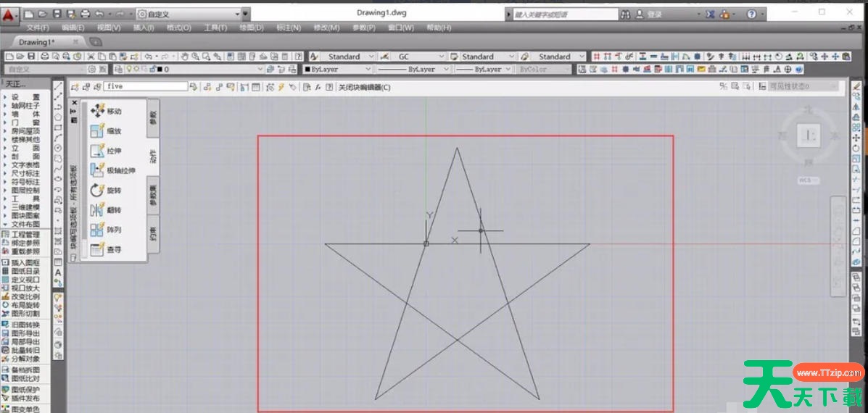Click 关闭块编辑器(C) button
The height and width of the screenshot is (413, 868).
[364, 87]
